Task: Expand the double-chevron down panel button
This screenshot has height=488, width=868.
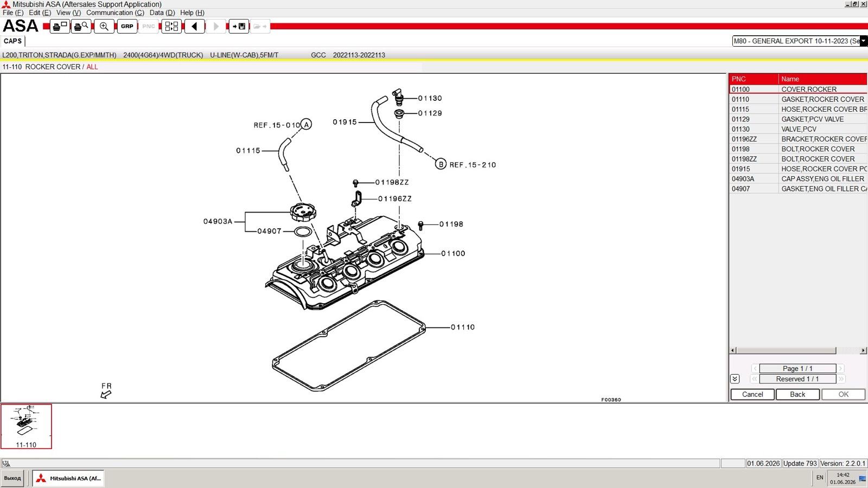Action: [735, 379]
